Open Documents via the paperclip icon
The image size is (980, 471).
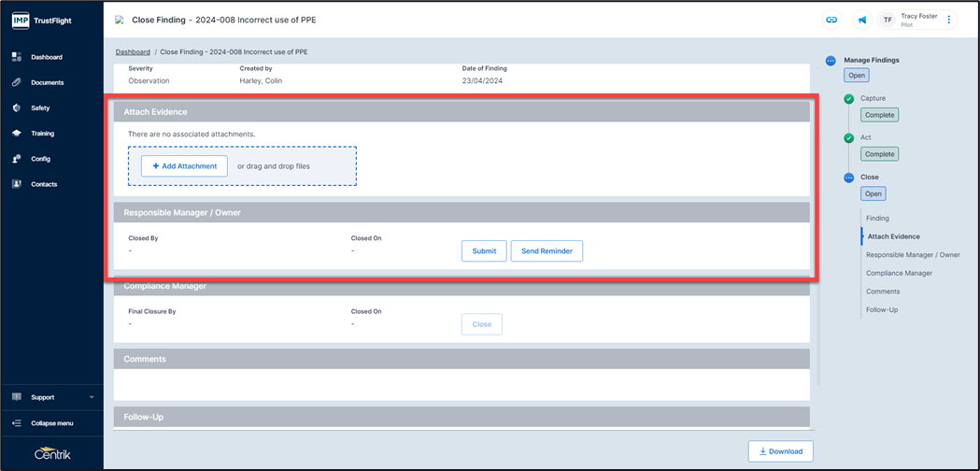click(17, 82)
